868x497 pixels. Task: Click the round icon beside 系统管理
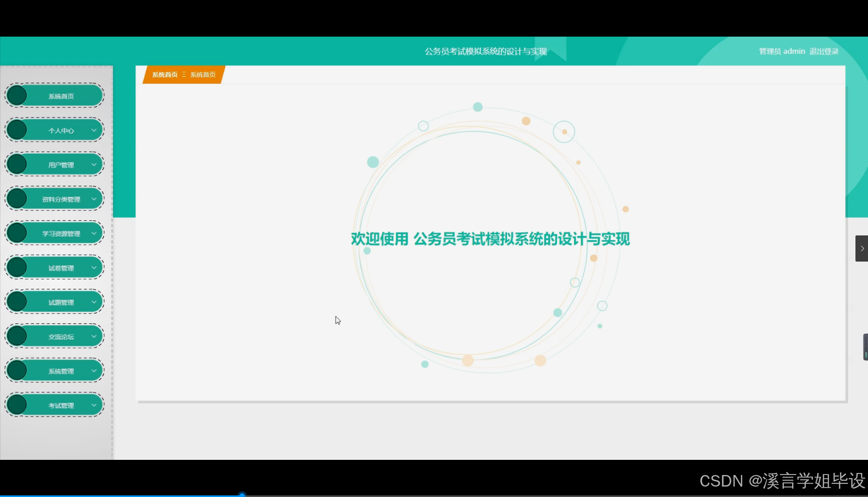pyautogui.click(x=17, y=370)
